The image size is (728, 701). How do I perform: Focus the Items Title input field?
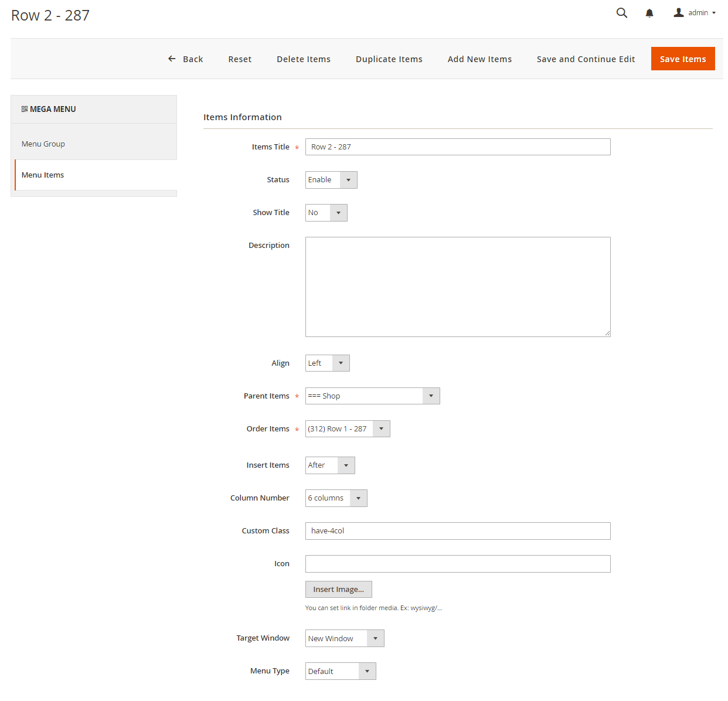(458, 147)
